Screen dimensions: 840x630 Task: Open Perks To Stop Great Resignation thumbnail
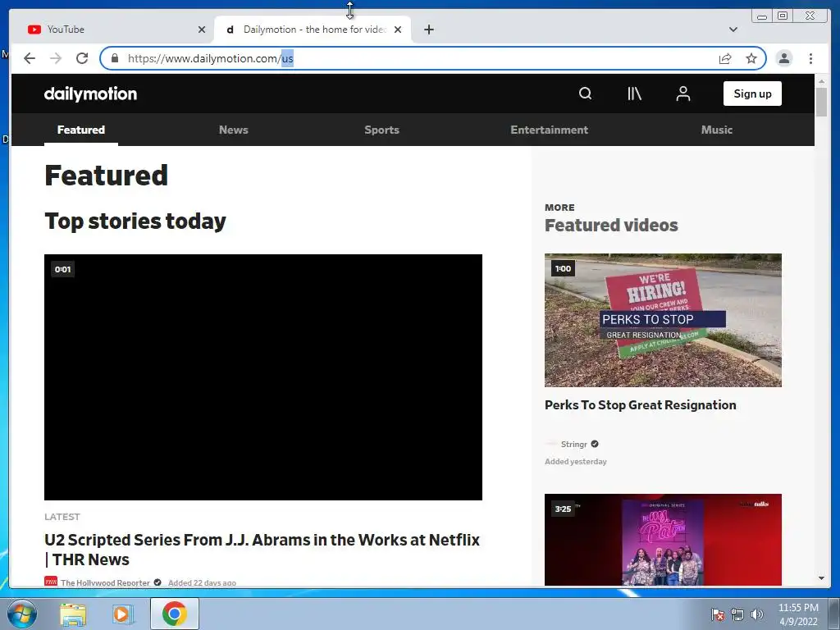663,321
